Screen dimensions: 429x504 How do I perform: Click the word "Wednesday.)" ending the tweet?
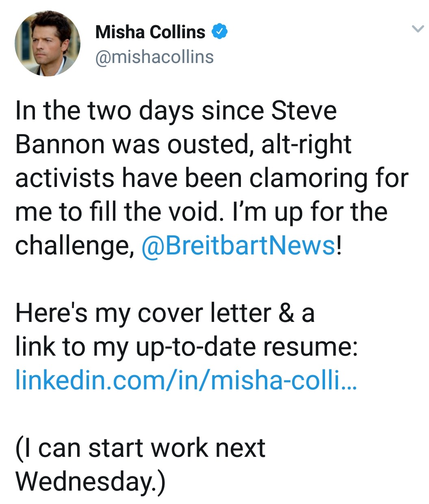click(90, 481)
